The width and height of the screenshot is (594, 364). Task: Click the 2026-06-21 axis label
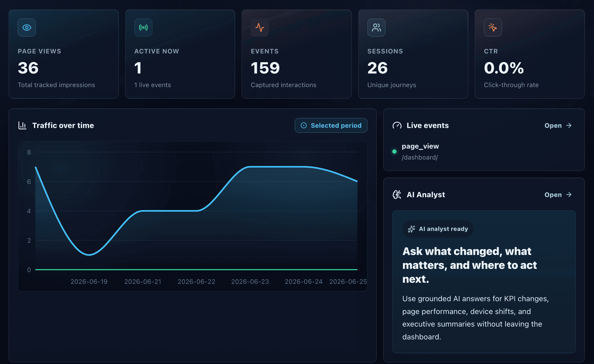(143, 282)
